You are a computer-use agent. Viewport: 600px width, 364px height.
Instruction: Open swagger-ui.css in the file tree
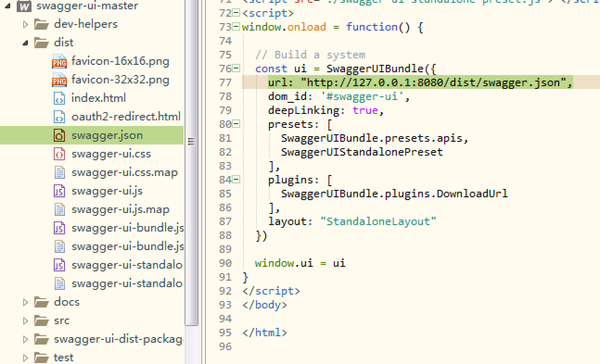pos(111,154)
